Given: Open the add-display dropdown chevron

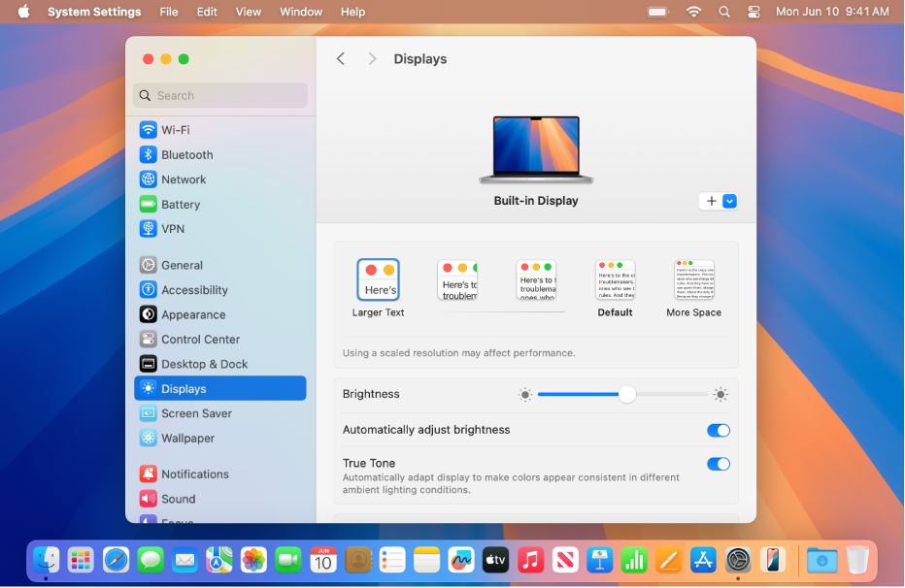Looking at the screenshot, I should coord(729,201).
